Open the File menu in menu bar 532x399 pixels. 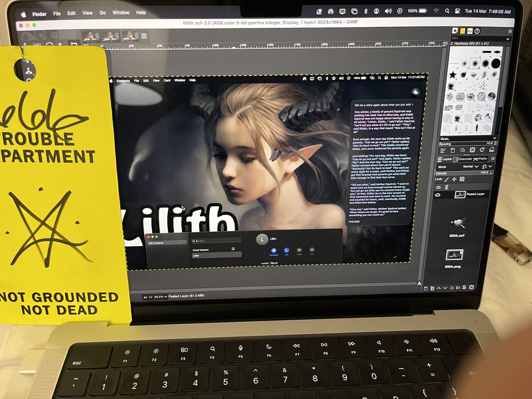point(57,14)
